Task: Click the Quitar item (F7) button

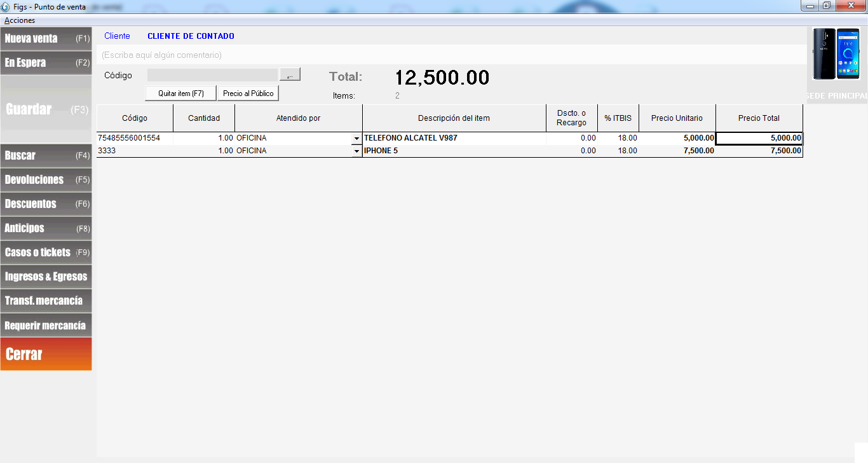Action: click(180, 93)
